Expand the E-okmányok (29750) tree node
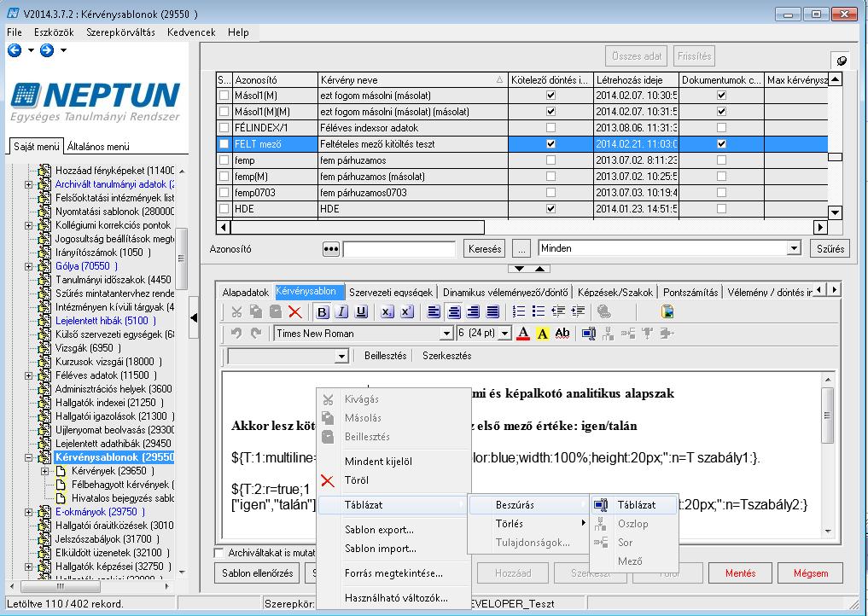The width and height of the screenshot is (868, 616). [29, 513]
